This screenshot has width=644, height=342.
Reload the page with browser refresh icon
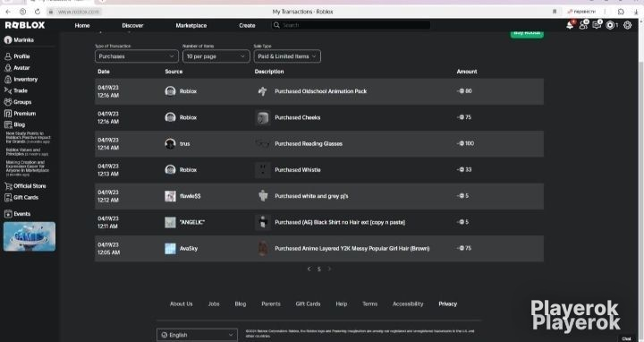point(38,12)
